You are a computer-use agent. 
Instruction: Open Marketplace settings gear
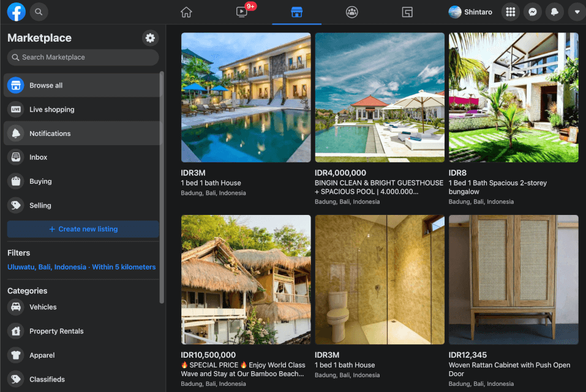150,38
